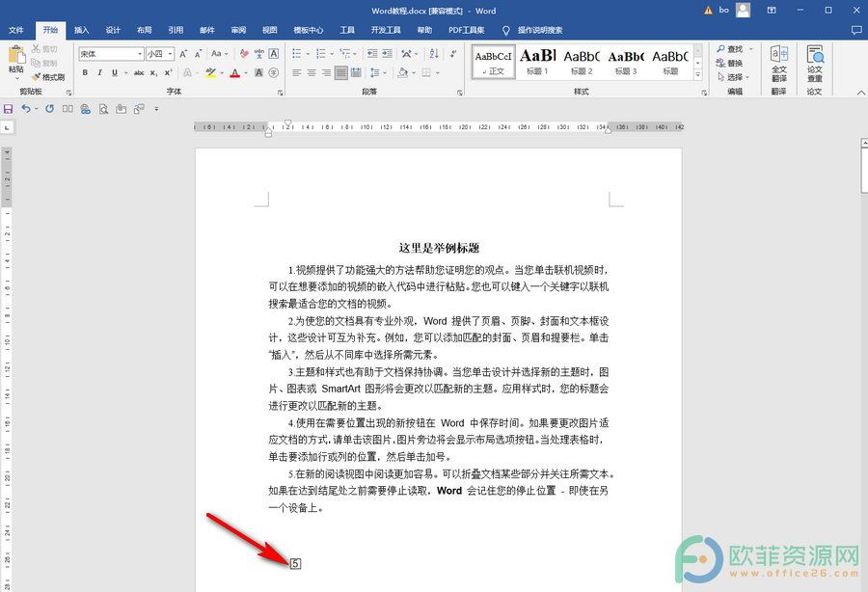Align text left
The width and height of the screenshot is (868, 592).
[297, 72]
